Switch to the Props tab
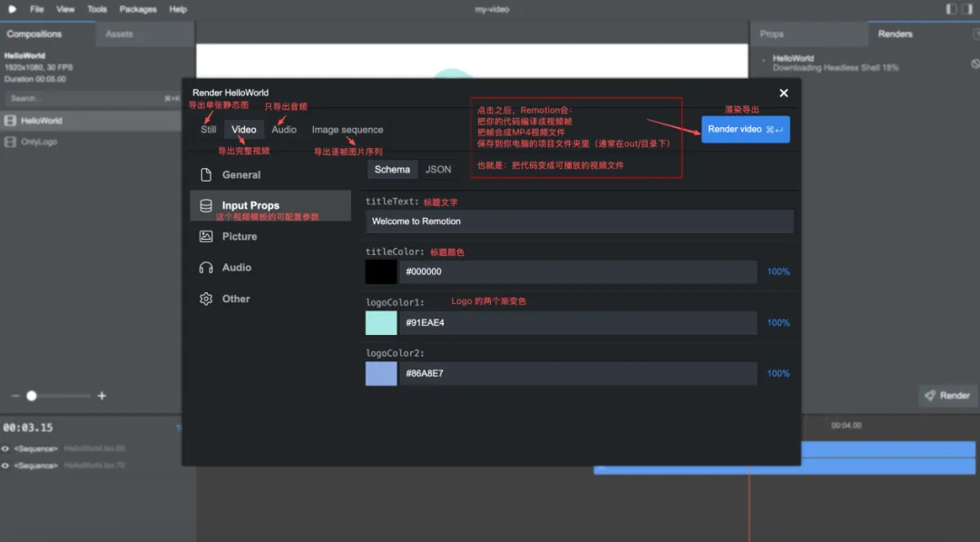This screenshot has height=542, width=980. [x=808, y=34]
